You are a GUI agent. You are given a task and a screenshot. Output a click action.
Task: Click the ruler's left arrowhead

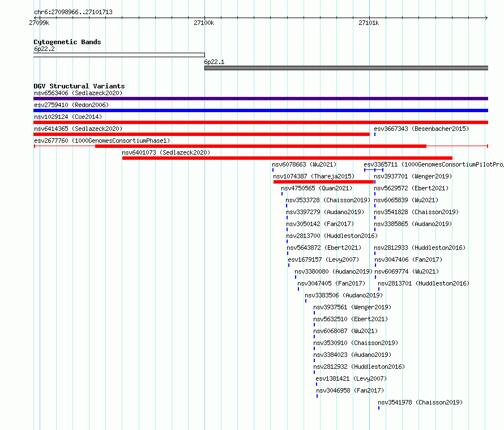point(35,18)
